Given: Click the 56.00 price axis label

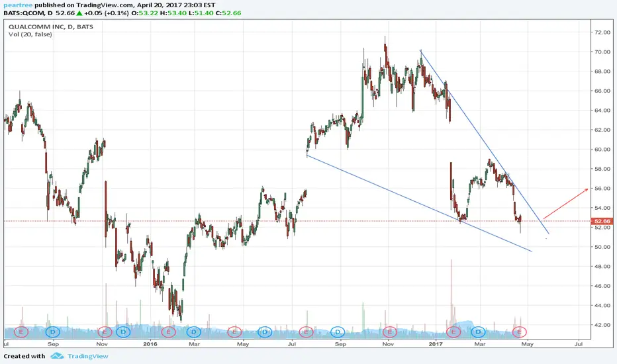Looking at the screenshot, I should [602, 189].
